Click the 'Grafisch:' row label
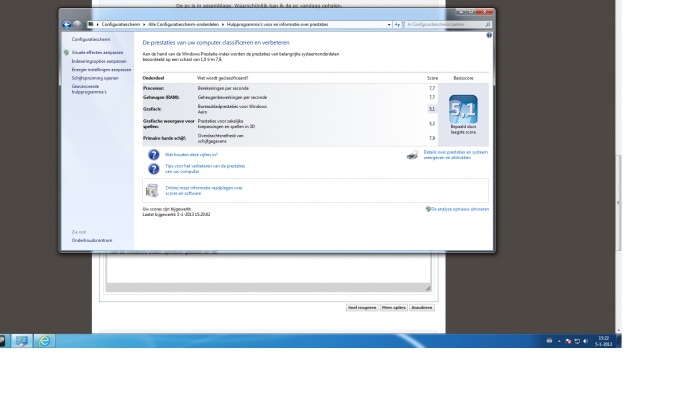This screenshot has height=394, width=700. click(x=152, y=109)
